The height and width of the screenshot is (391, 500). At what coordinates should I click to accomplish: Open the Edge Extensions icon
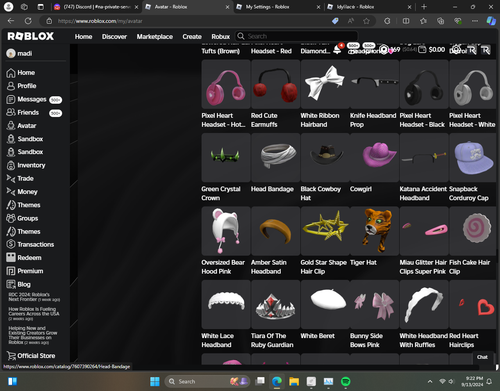pos(387,21)
